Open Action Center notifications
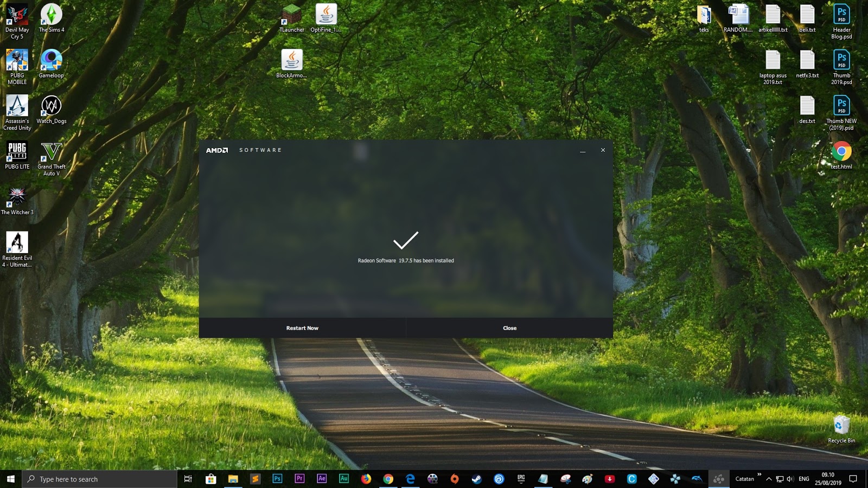Image resolution: width=868 pixels, height=488 pixels. (x=853, y=479)
